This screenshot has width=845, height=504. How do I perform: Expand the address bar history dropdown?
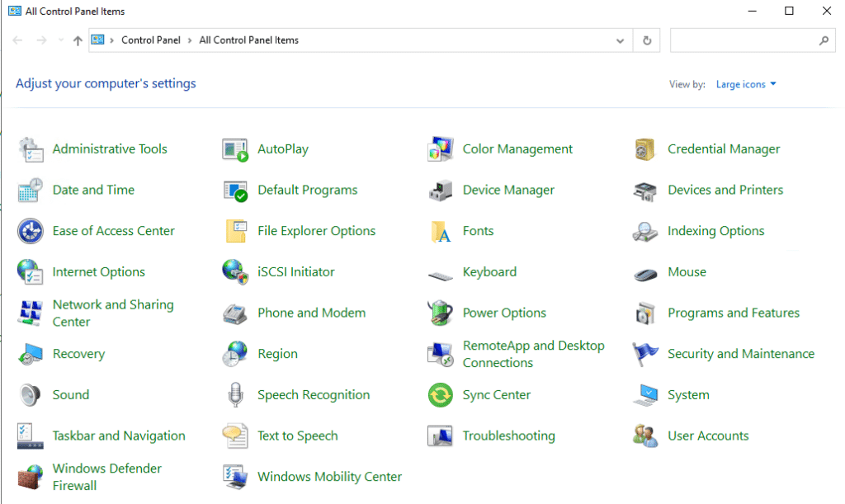coord(621,40)
